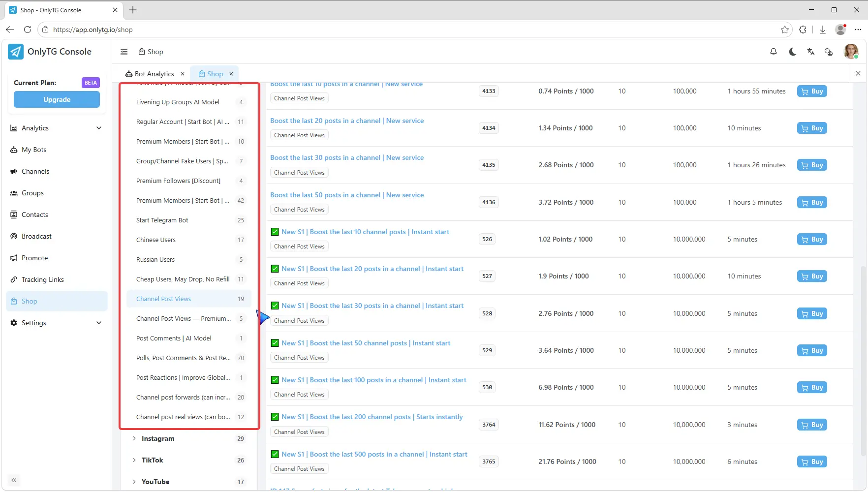Select Channel Post Views — Premium category

[x=189, y=318]
